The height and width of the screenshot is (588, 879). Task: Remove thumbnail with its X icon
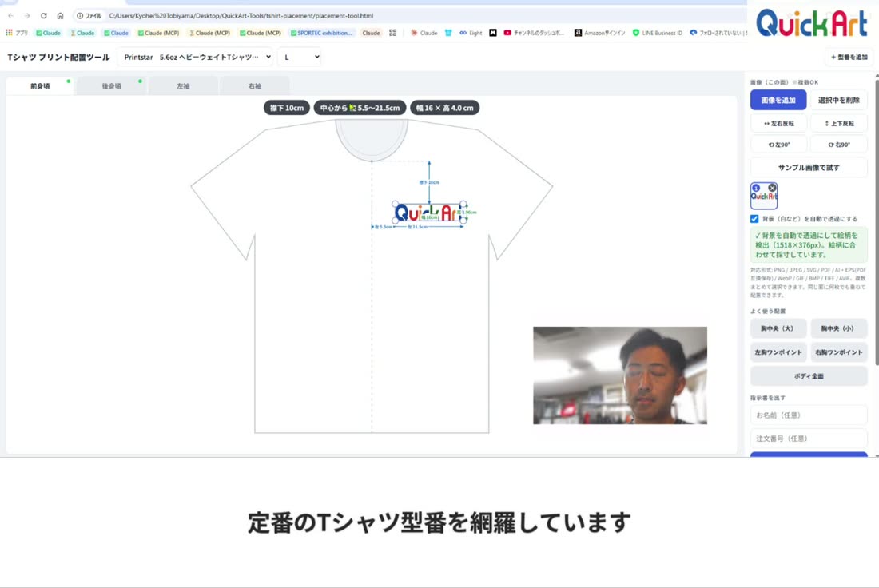(x=772, y=188)
